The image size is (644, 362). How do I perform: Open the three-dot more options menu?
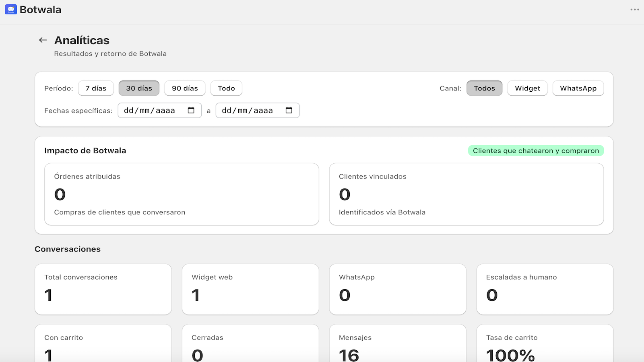click(x=635, y=10)
